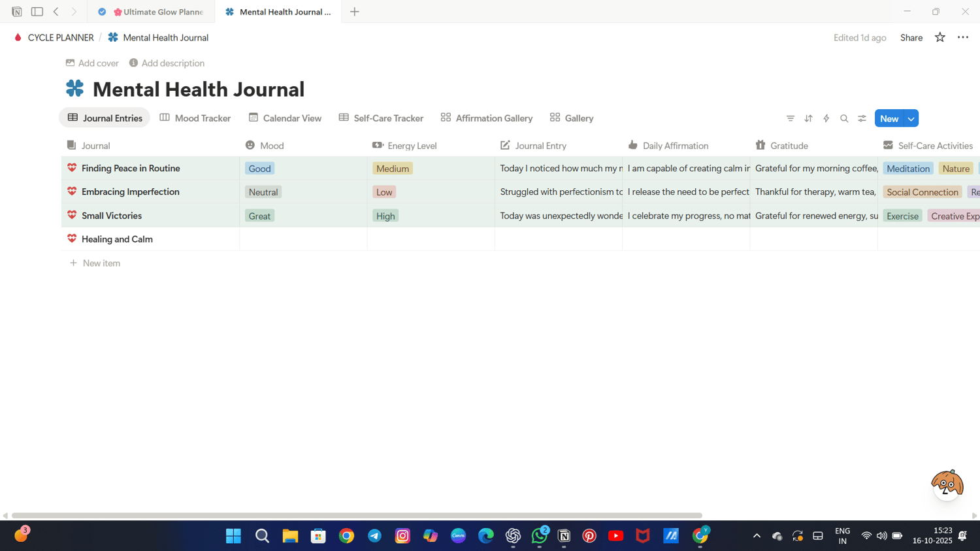The image size is (980, 551).
Task: Open Pinterest from the taskbar
Action: 589,536
